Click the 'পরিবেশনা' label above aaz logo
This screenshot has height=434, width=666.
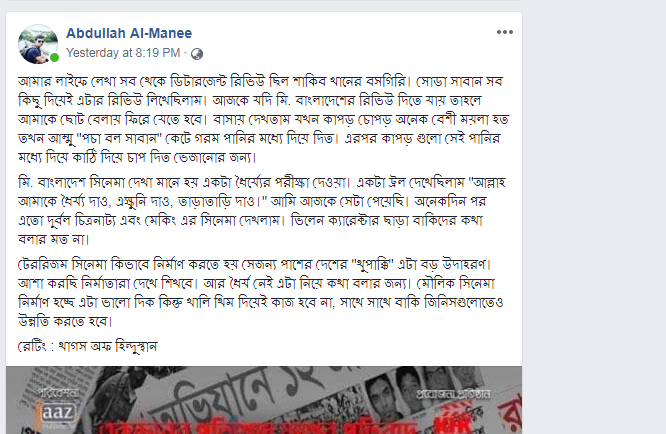(x=57, y=393)
